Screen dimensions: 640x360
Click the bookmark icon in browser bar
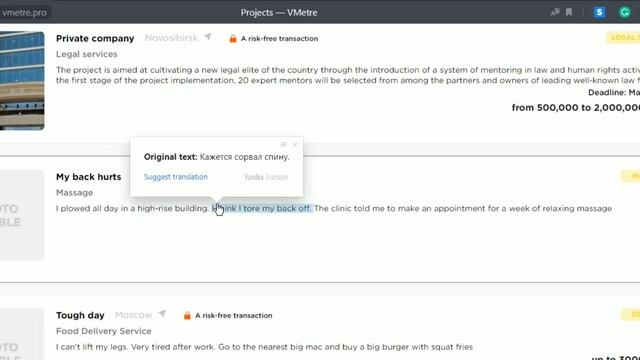click(569, 12)
